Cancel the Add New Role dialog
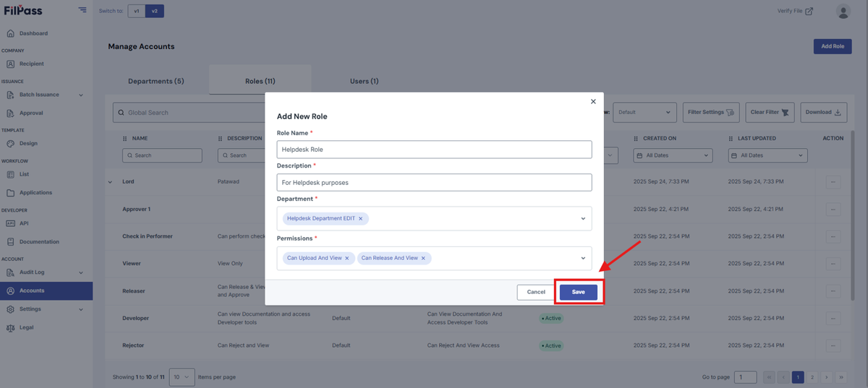The height and width of the screenshot is (388, 868). pos(536,292)
